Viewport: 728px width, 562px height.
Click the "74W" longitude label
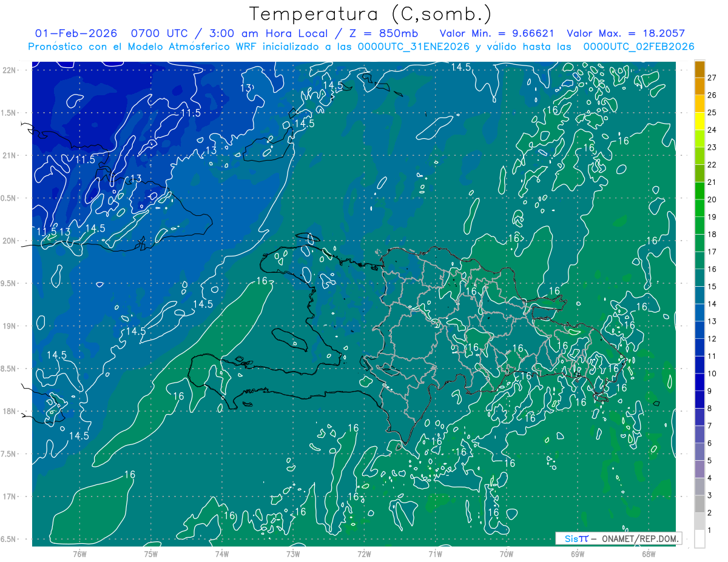coord(221,554)
